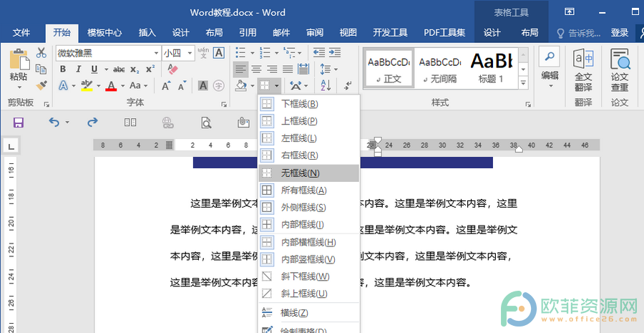
Task: Click the Save floppy disk icon
Action: point(19,122)
